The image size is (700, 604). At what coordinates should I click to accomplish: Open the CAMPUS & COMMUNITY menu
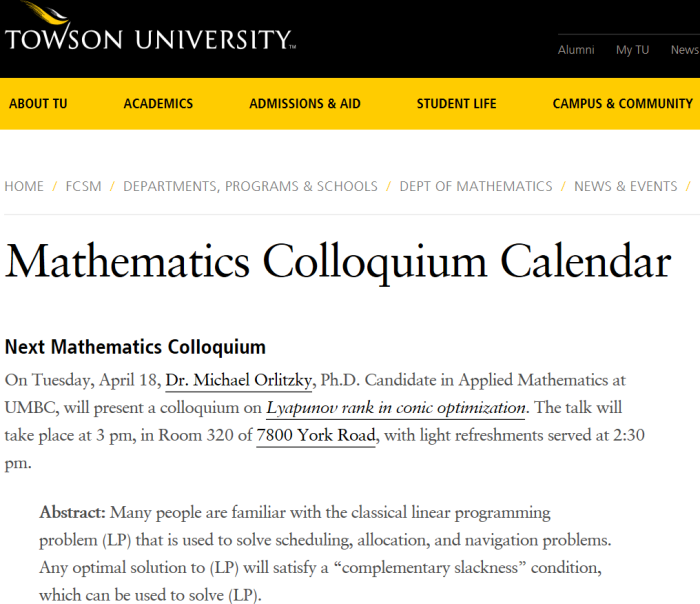(622, 104)
